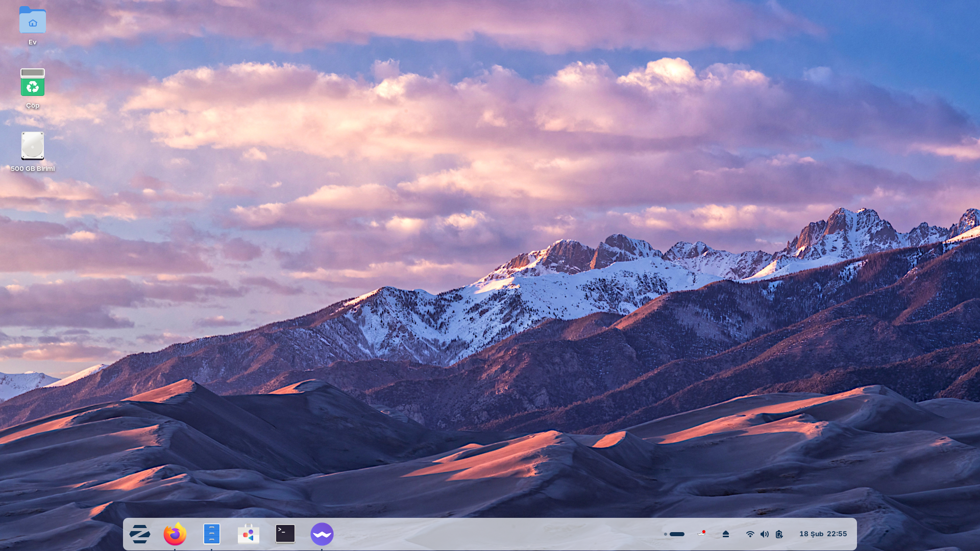Expand the removable drives eject menu
The height and width of the screenshot is (551, 980).
pos(726,534)
